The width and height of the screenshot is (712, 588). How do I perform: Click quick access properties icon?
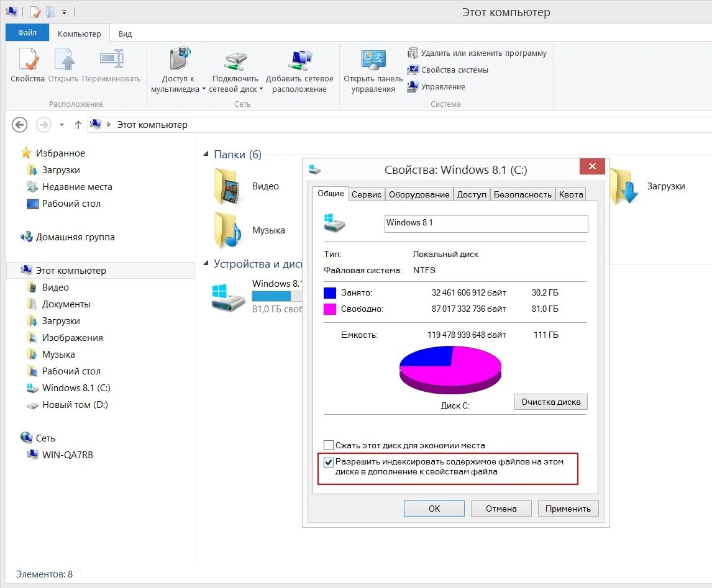pyautogui.click(x=35, y=12)
